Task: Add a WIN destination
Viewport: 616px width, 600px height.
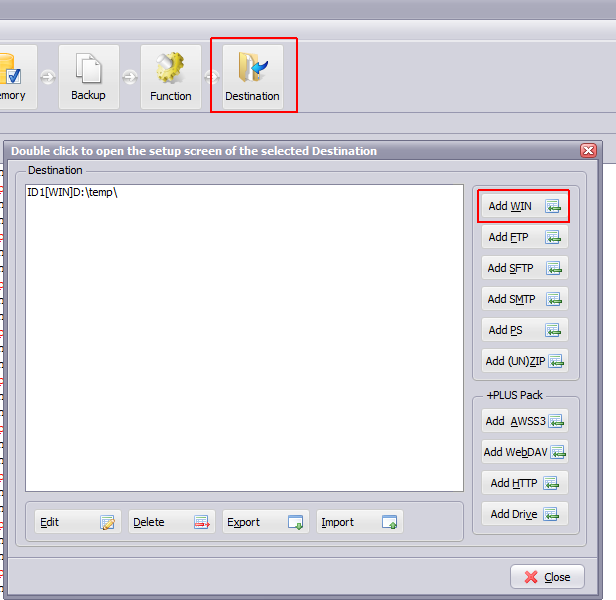Action: pos(524,206)
